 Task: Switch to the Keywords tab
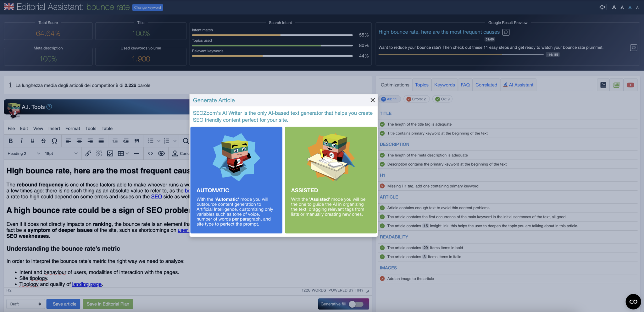point(445,85)
